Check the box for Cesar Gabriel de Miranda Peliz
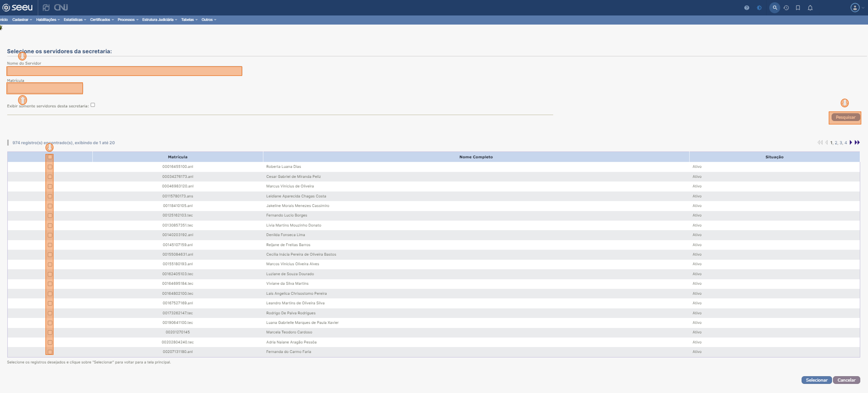The image size is (868, 393). [50, 177]
